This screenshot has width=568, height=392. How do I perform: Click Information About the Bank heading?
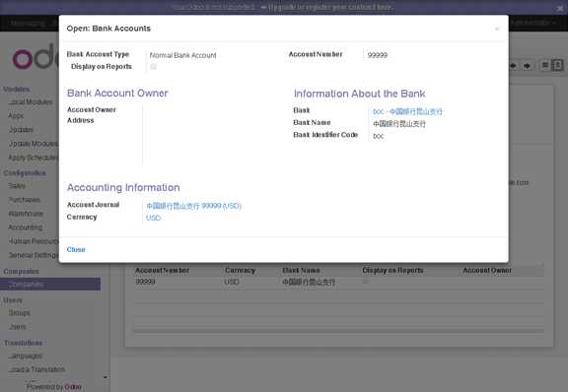point(359,94)
